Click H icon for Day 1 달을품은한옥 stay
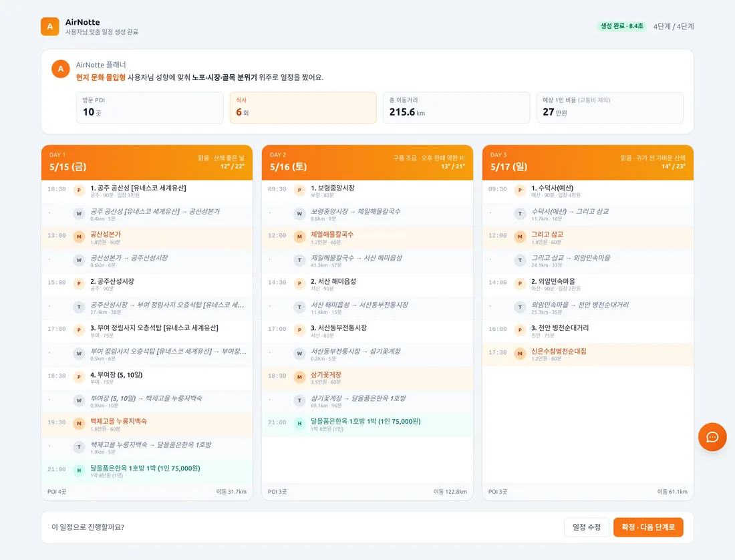Viewport: 735px width, 560px height. 79,470
